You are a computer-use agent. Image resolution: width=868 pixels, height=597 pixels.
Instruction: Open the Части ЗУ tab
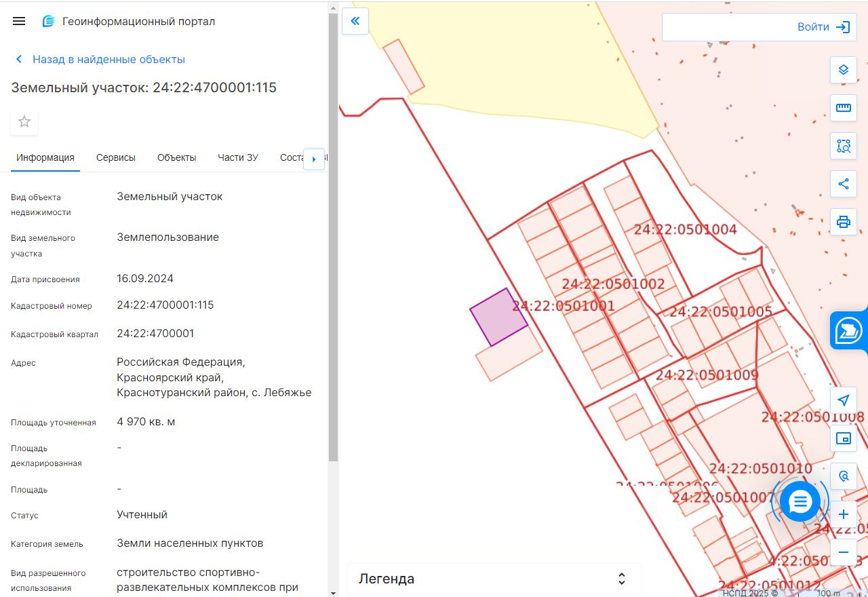pyautogui.click(x=238, y=157)
